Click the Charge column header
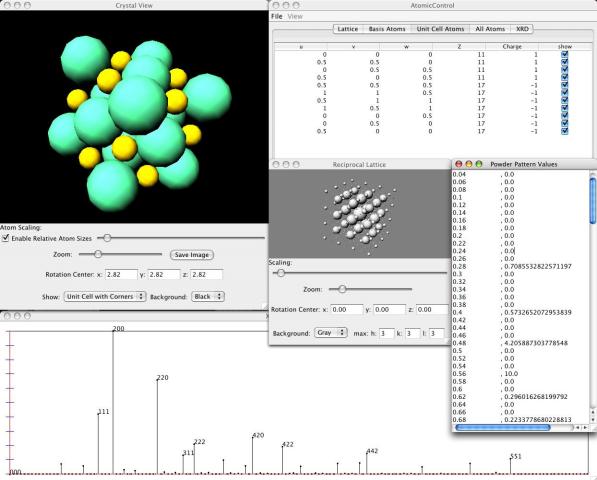 pyautogui.click(x=512, y=46)
